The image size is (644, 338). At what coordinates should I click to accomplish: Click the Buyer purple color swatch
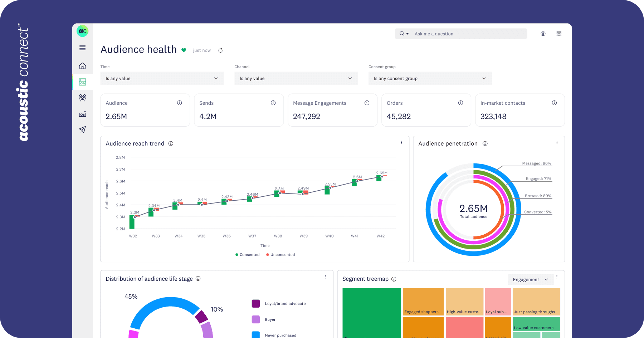[255, 319]
